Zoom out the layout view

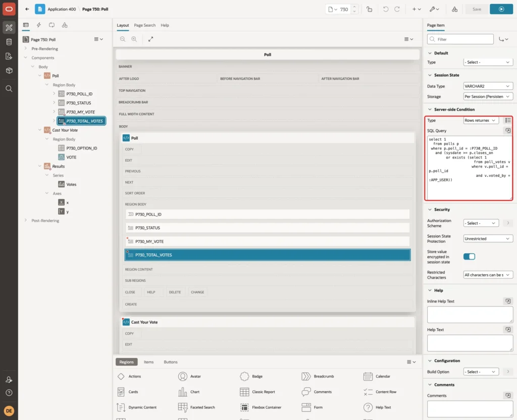point(123,39)
